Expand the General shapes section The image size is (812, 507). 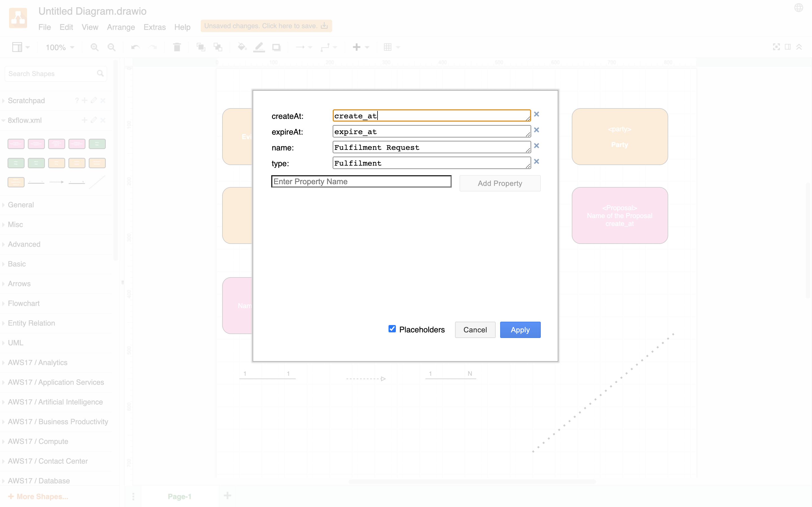coord(21,204)
